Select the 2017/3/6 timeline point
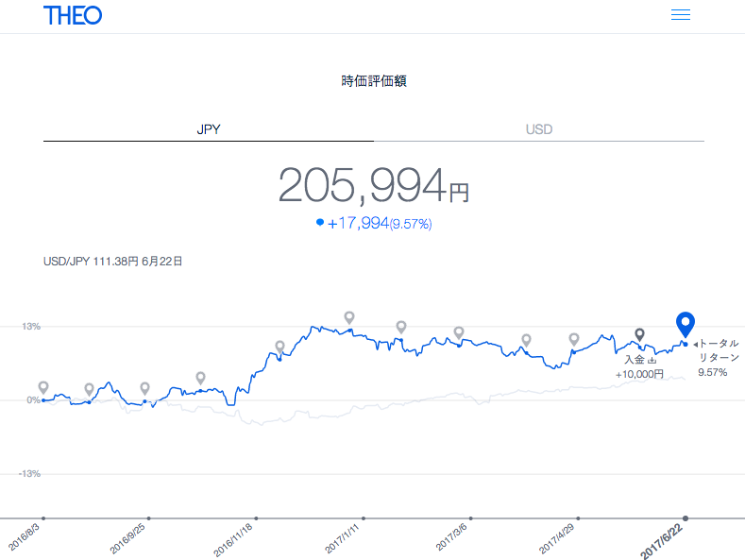 pyautogui.click(x=471, y=518)
